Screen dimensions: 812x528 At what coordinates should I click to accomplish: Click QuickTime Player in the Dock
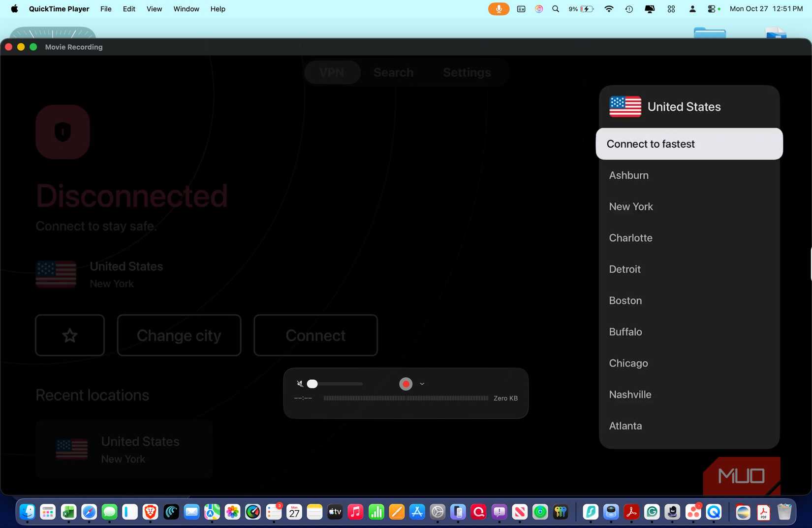click(714, 512)
